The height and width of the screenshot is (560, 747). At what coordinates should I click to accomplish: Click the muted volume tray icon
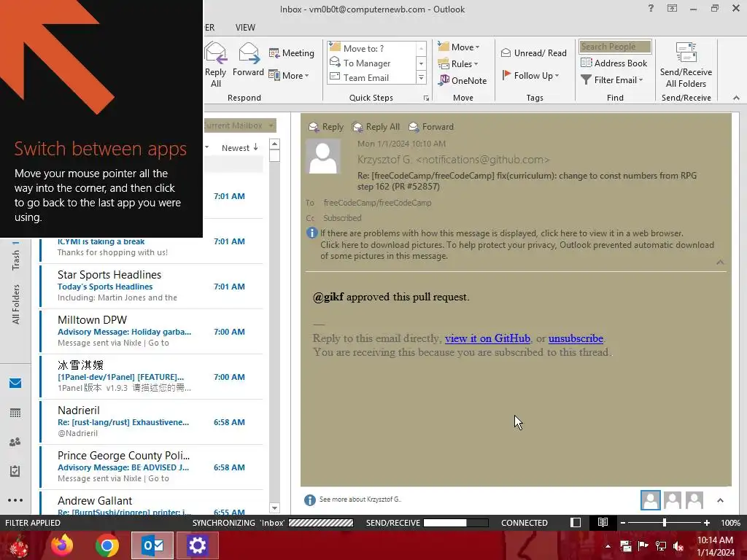[x=678, y=546]
